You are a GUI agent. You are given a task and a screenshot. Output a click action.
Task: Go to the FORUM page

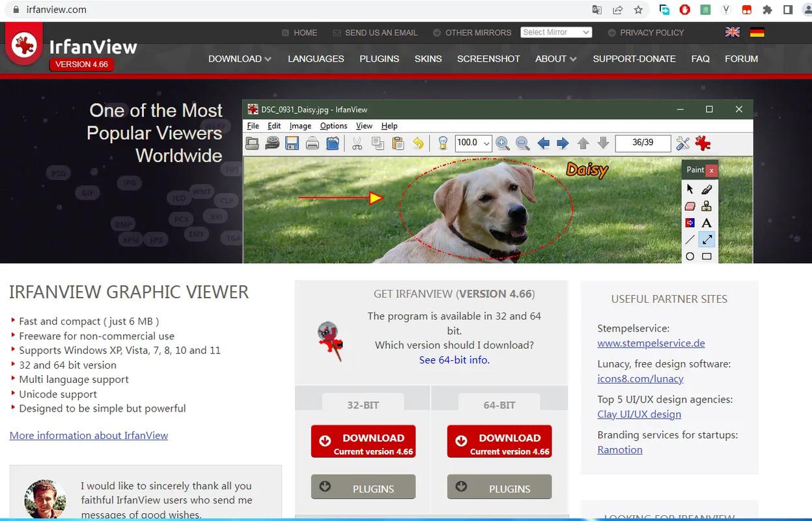tap(741, 59)
